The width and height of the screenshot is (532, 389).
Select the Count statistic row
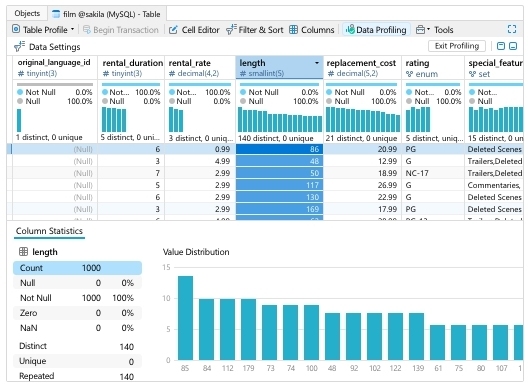77,268
